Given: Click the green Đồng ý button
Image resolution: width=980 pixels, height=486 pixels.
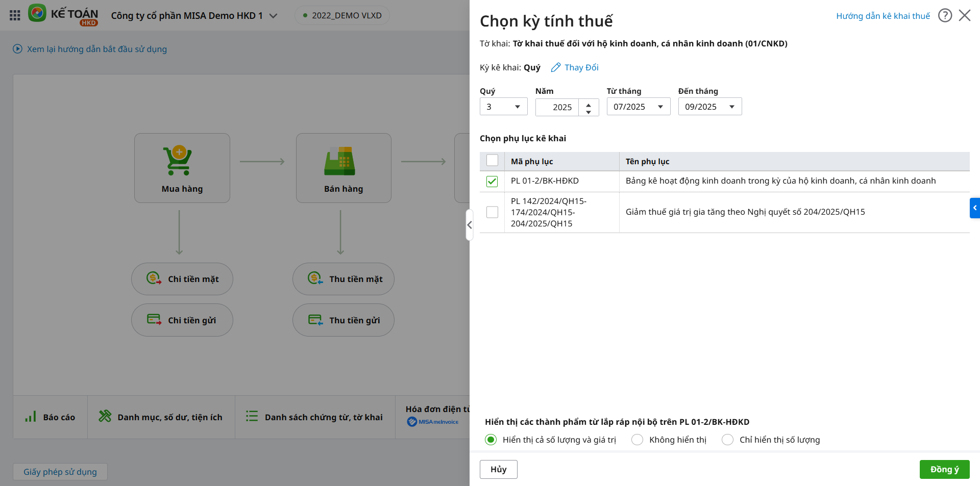Looking at the screenshot, I should pyautogui.click(x=944, y=469).
